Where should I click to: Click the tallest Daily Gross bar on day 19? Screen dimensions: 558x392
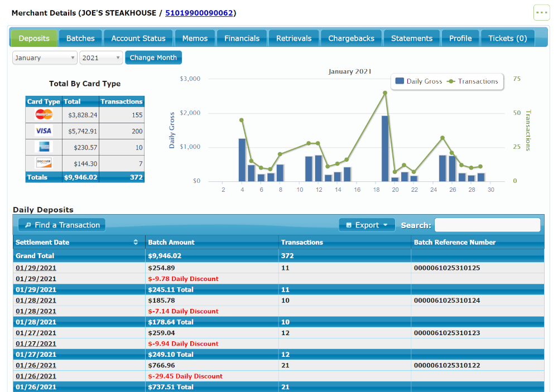(x=385, y=148)
